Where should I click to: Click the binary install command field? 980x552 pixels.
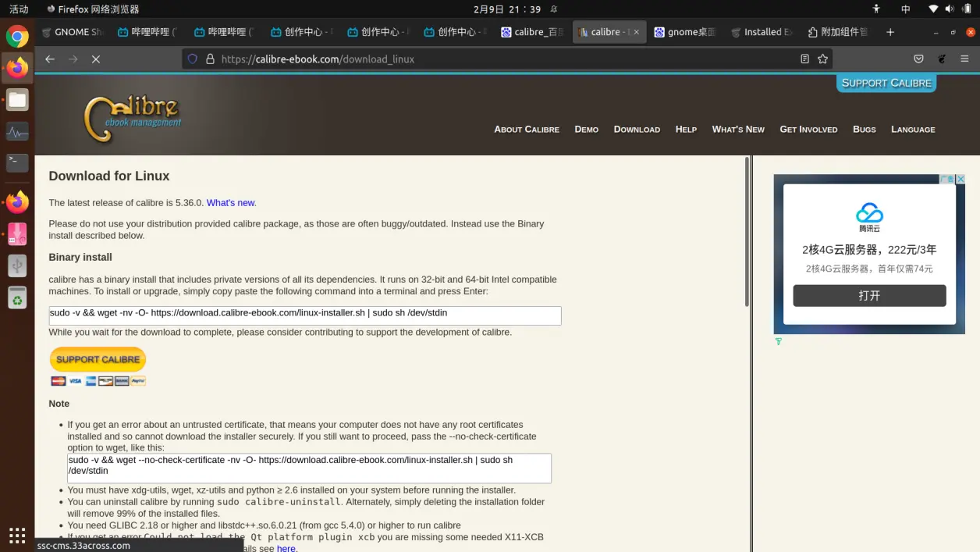tap(305, 315)
